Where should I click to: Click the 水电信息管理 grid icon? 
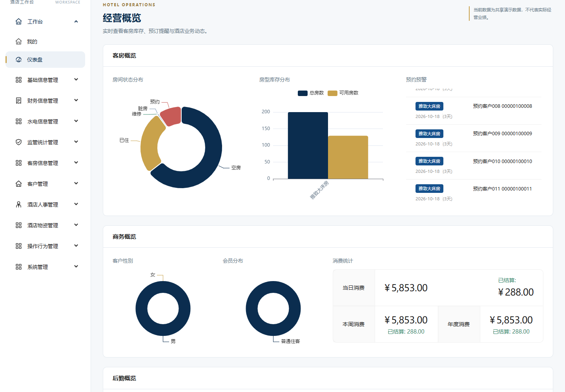pyautogui.click(x=18, y=122)
